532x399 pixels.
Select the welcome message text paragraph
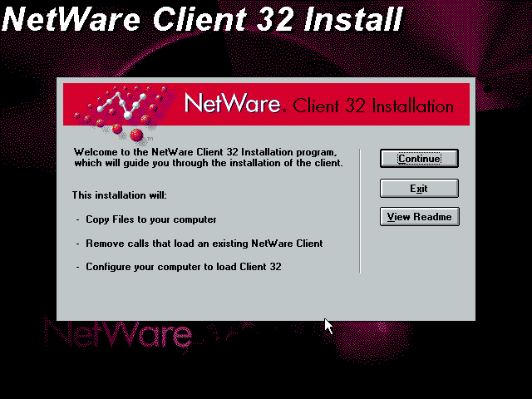(209, 157)
